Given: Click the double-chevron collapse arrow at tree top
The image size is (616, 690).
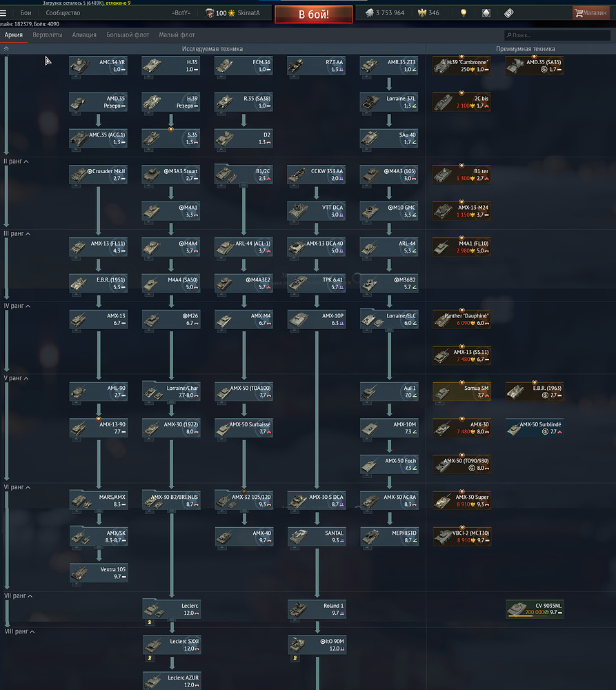Looking at the screenshot, I should 6,49.
